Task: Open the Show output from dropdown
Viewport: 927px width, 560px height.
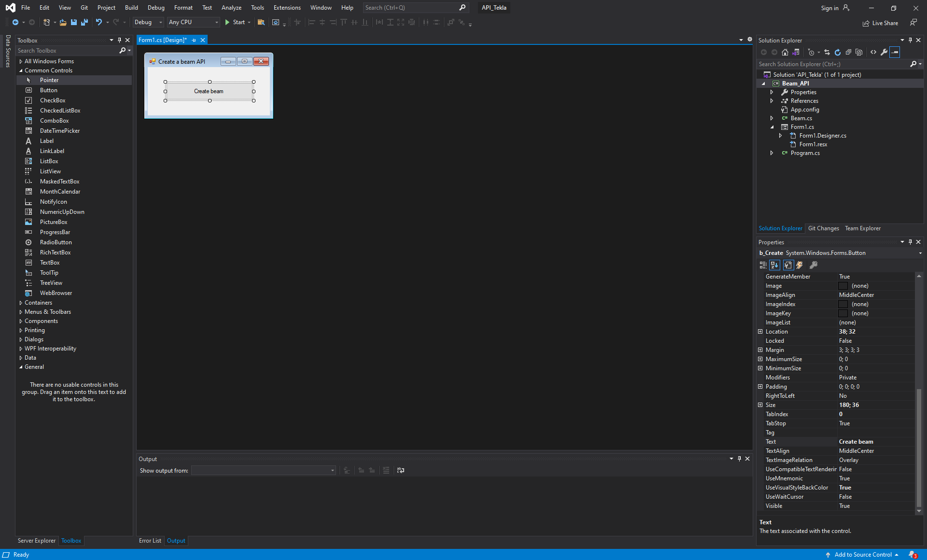Action: 331,470
